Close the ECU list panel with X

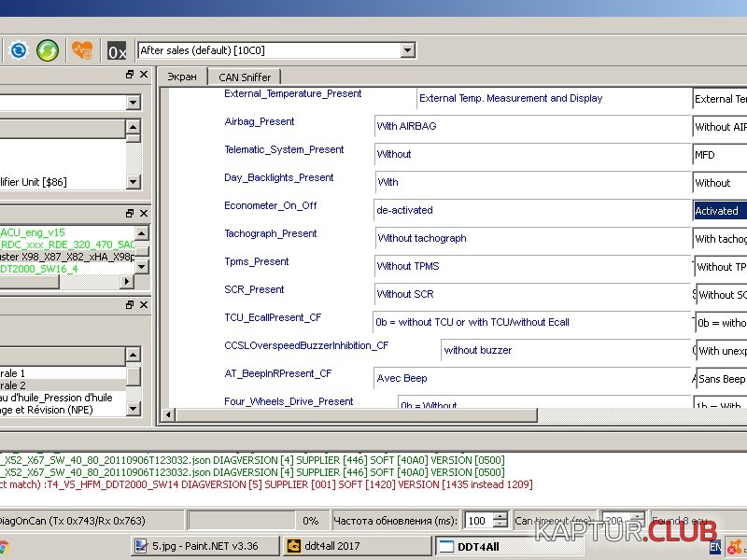click(143, 214)
